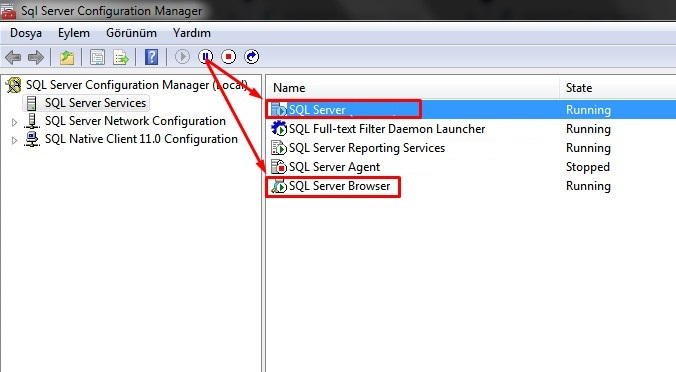Open Help with the question mark icon
The height and width of the screenshot is (372, 676).
tap(151, 57)
